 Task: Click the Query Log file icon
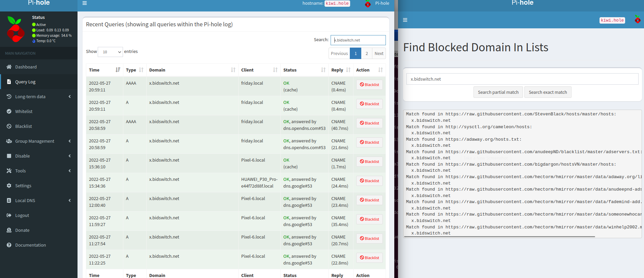(x=9, y=82)
